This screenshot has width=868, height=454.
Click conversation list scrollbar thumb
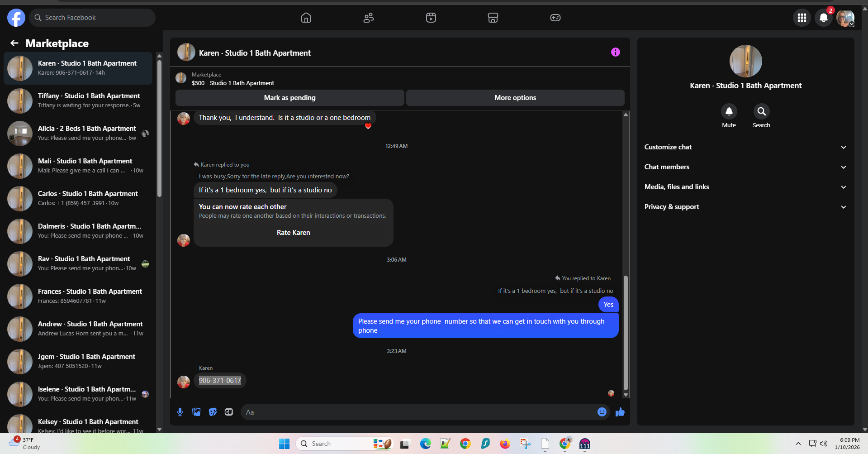click(x=159, y=129)
